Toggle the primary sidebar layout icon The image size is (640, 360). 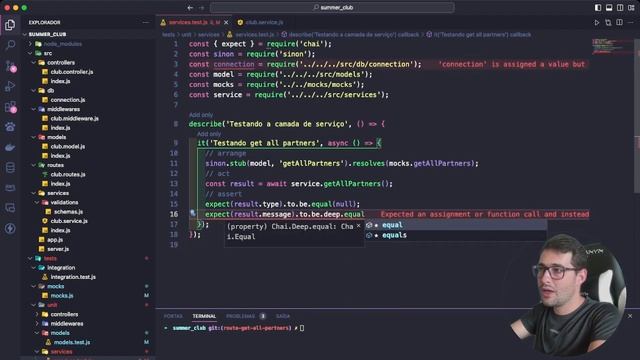coord(598,7)
